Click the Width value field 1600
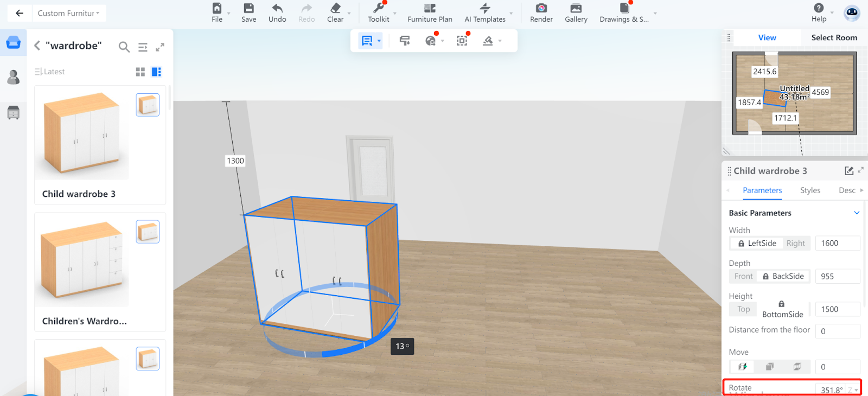868x396 pixels. pos(837,244)
